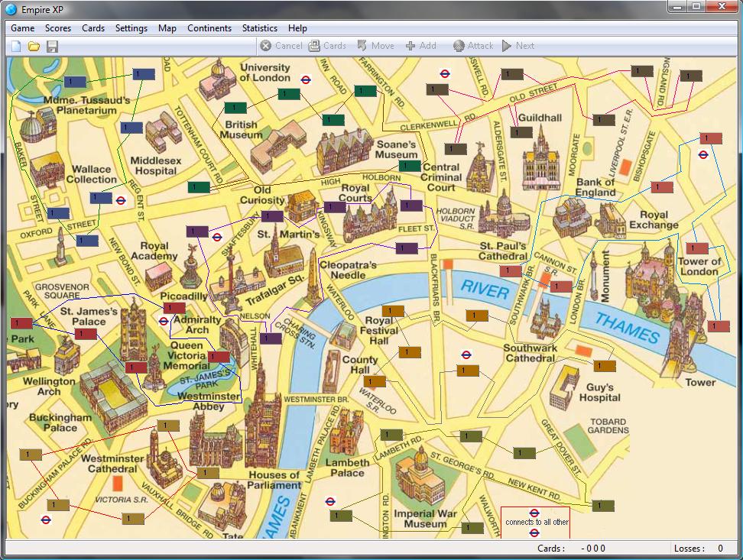Maximize the Empire XP window
Image resolution: width=743 pixels, height=560 pixels.
click(x=696, y=7)
